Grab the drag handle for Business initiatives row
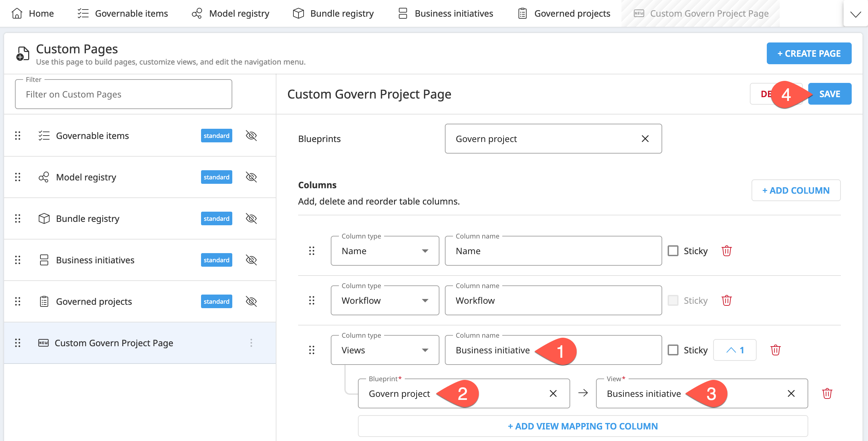Image resolution: width=868 pixels, height=441 pixels. point(18,260)
